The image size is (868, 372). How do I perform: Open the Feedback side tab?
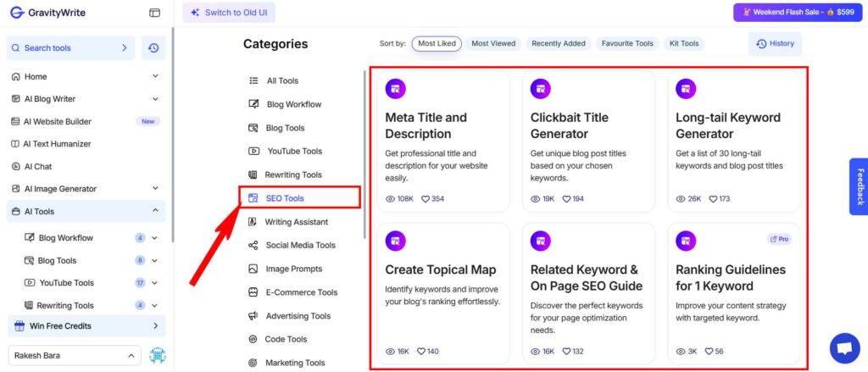[860, 186]
